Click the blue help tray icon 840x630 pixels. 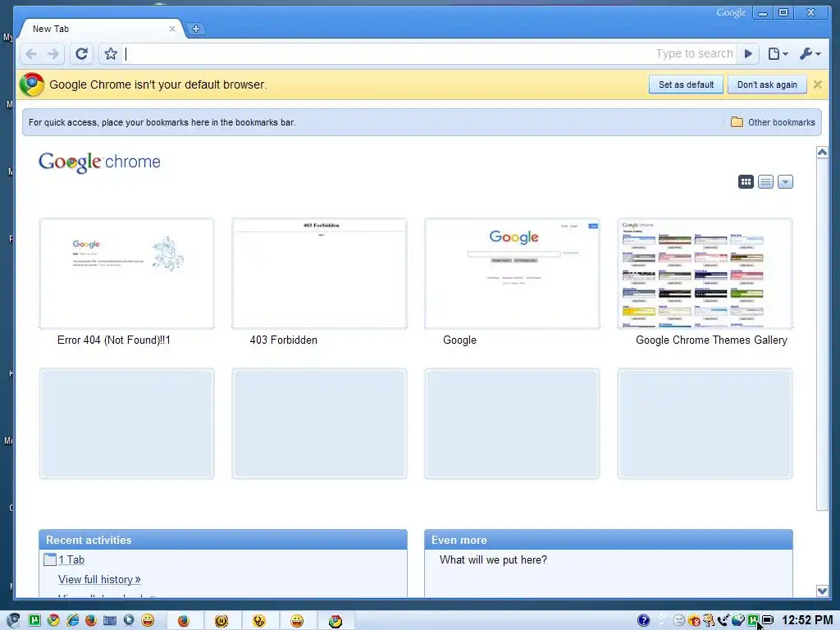coord(643,620)
